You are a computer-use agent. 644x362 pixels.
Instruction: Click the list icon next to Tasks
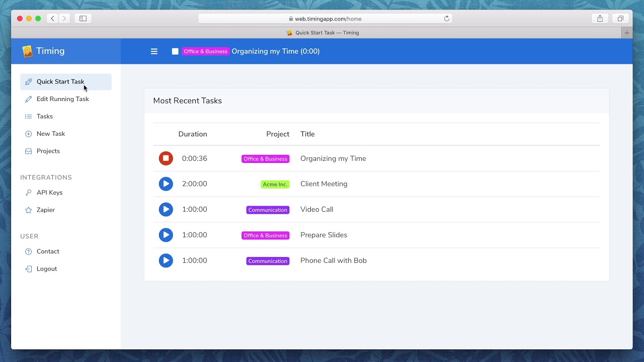point(28,116)
